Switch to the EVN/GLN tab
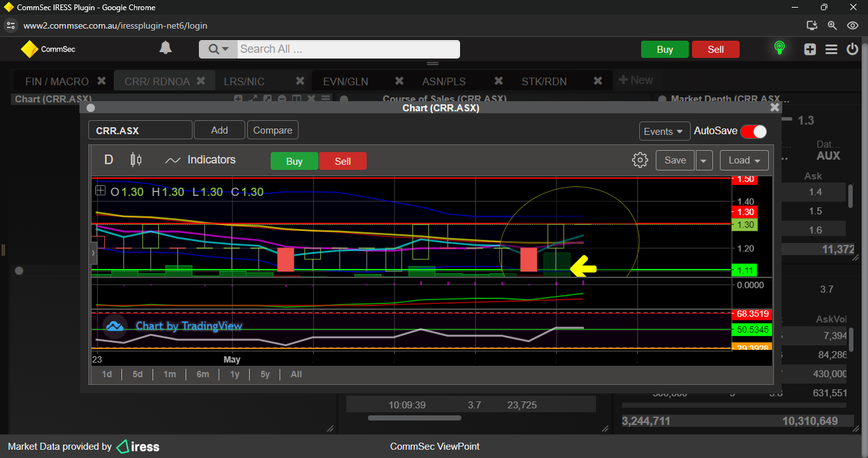 (x=346, y=81)
